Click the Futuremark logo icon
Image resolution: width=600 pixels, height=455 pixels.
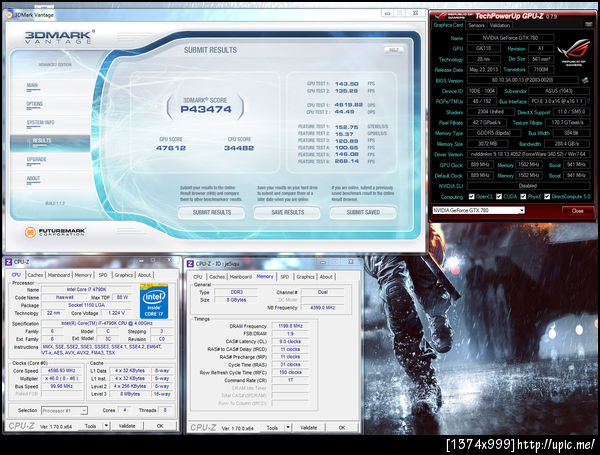pyautogui.click(x=30, y=232)
